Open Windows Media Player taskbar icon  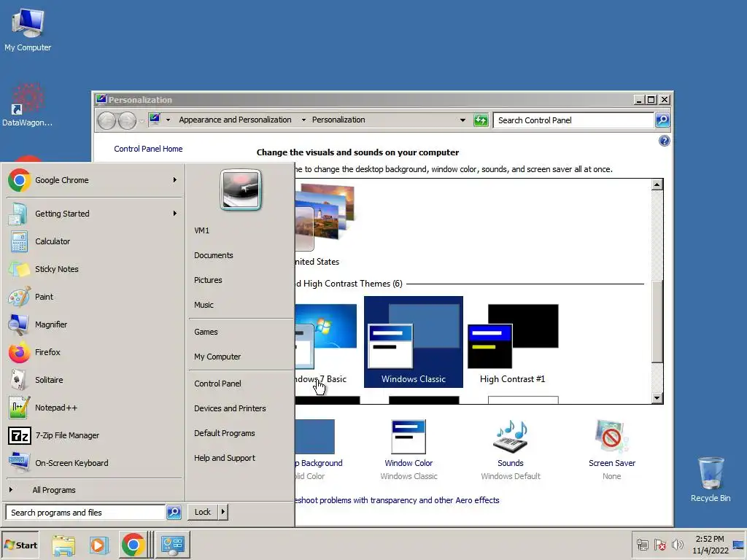tap(98, 545)
